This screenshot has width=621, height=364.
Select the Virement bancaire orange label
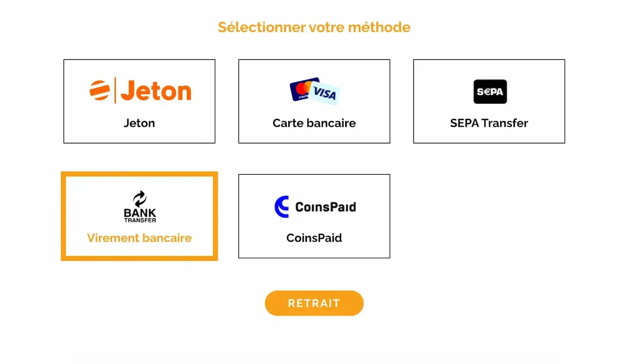tap(139, 238)
